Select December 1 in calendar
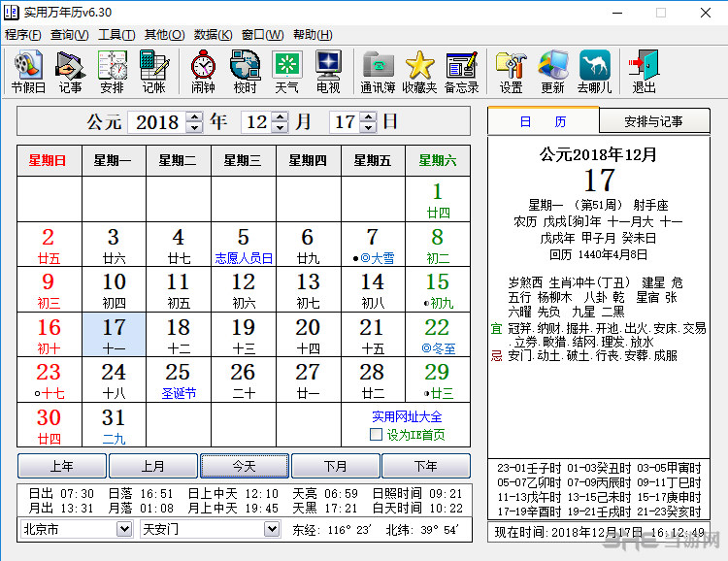This screenshot has height=561, width=728. coord(438,199)
